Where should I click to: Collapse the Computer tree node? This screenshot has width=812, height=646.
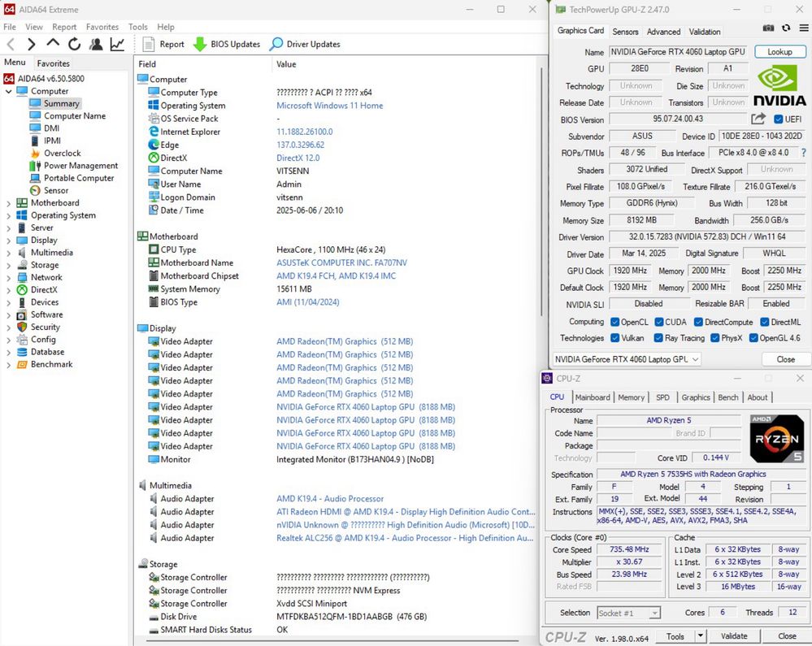[x=8, y=91]
